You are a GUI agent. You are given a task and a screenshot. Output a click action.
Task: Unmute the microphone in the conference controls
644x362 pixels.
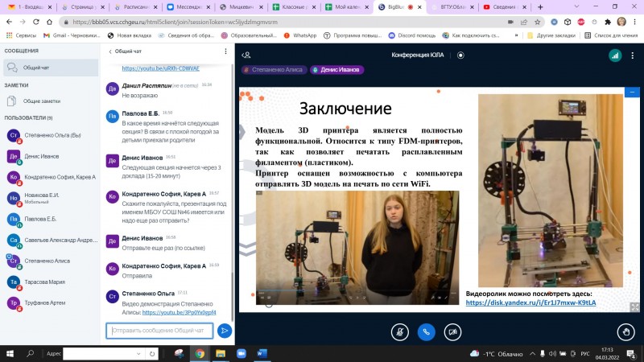(400, 331)
